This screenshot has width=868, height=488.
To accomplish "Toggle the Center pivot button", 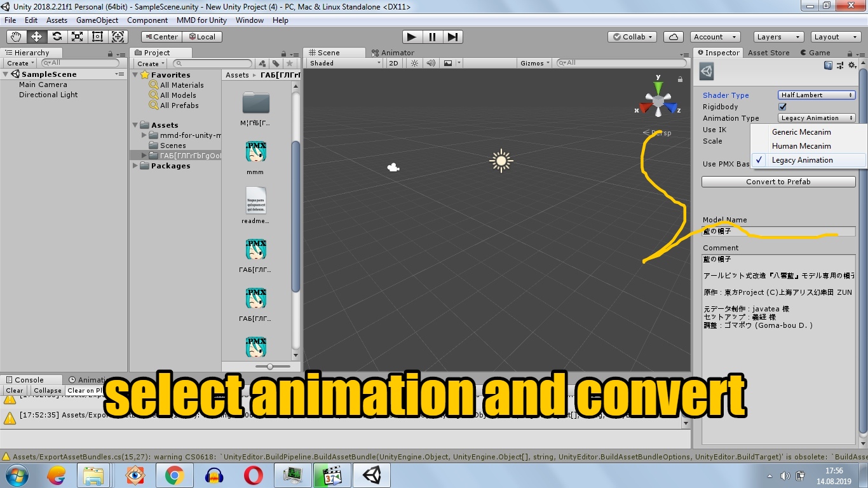I will click(161, 37).
